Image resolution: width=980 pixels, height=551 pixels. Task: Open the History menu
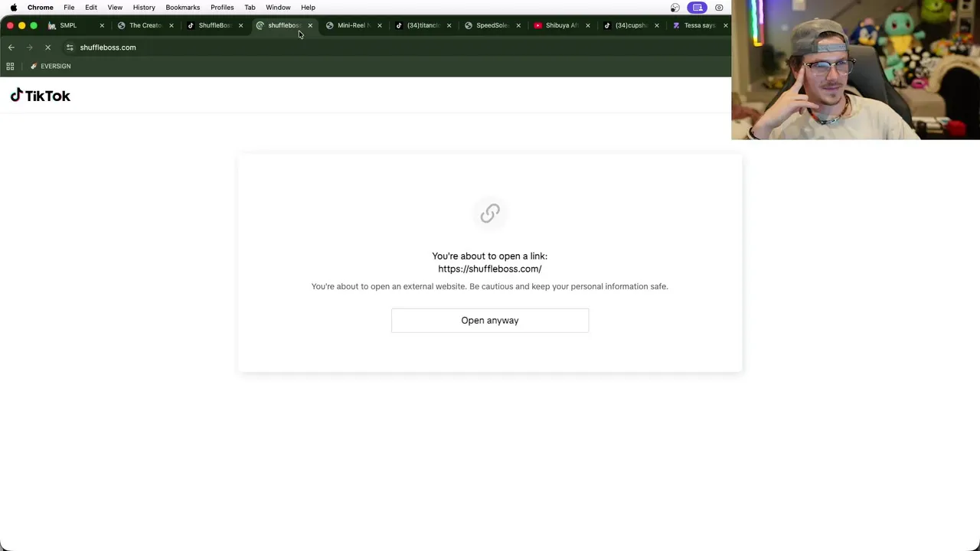144,8
